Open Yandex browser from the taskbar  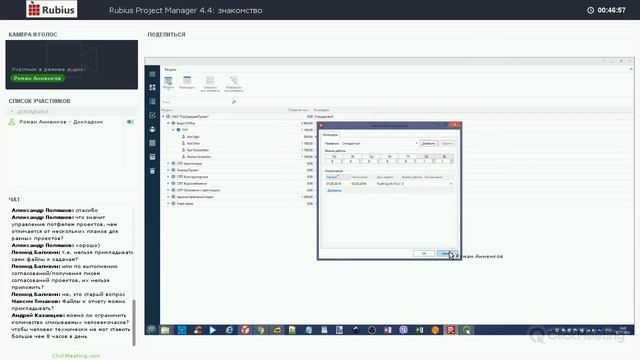pos(245,330)
